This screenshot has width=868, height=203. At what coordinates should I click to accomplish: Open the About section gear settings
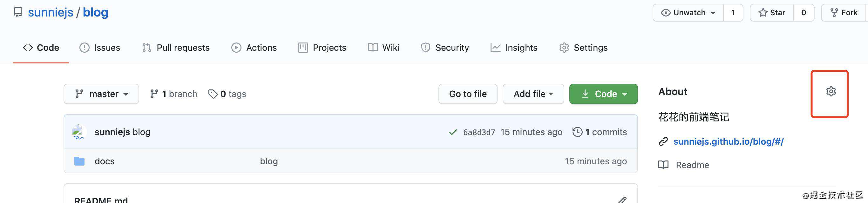[x=831, y=91]
